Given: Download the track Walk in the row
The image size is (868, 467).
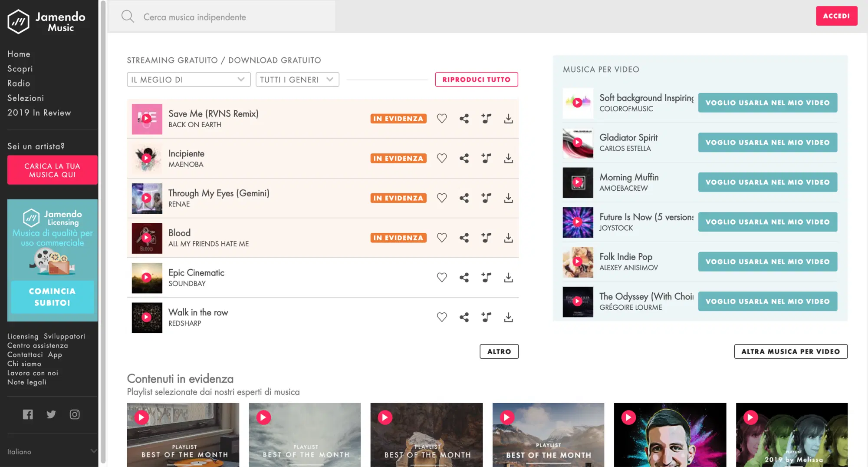Looking at the screenshot, I should click(x=508, y=317).
